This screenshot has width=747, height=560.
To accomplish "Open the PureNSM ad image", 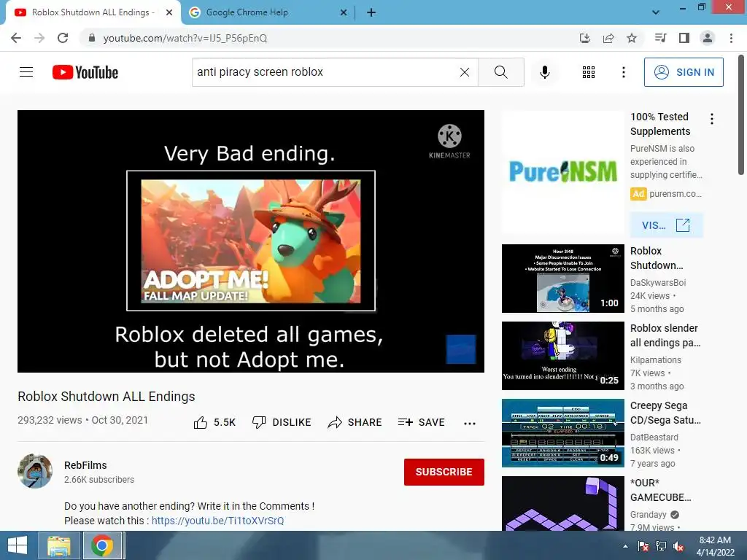I will tap(562, 172).
